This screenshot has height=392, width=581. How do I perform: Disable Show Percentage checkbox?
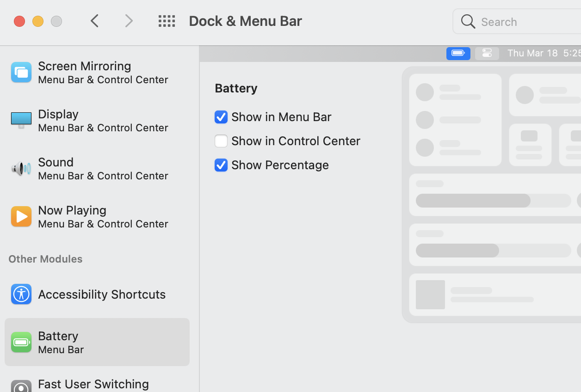click(x=221, y=165)
